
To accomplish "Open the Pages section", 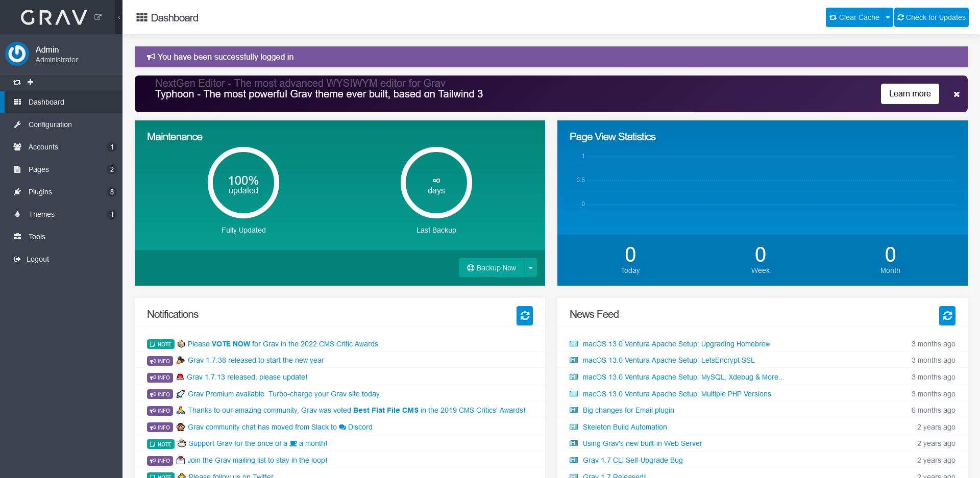I will 61,169.
